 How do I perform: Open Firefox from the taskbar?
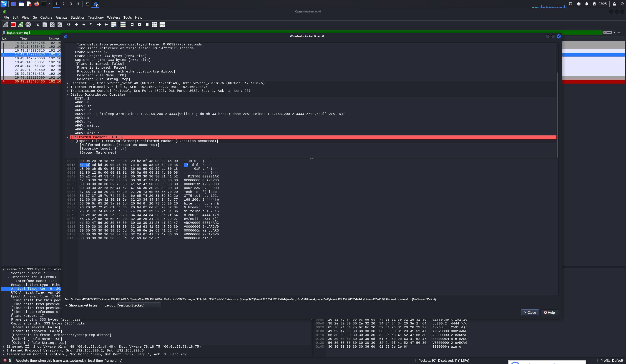click(37, 4)
